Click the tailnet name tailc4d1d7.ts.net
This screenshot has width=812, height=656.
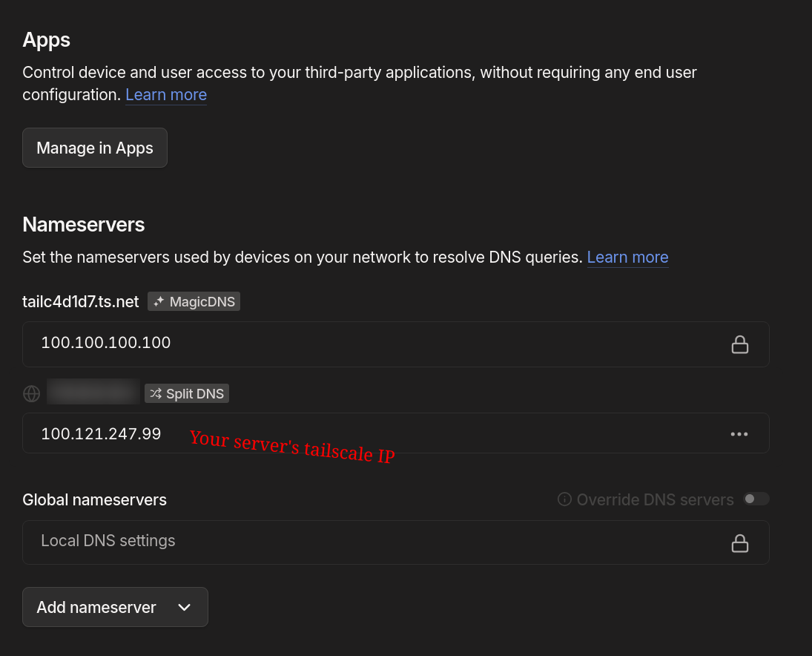pyautogui.click(x=81, y=301)
